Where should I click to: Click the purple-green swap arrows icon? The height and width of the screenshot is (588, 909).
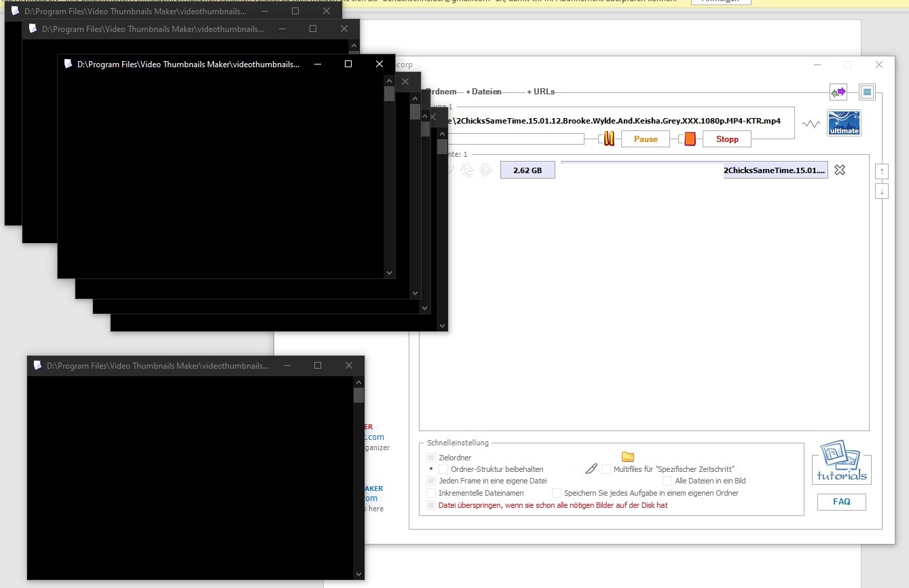(838, 92)
